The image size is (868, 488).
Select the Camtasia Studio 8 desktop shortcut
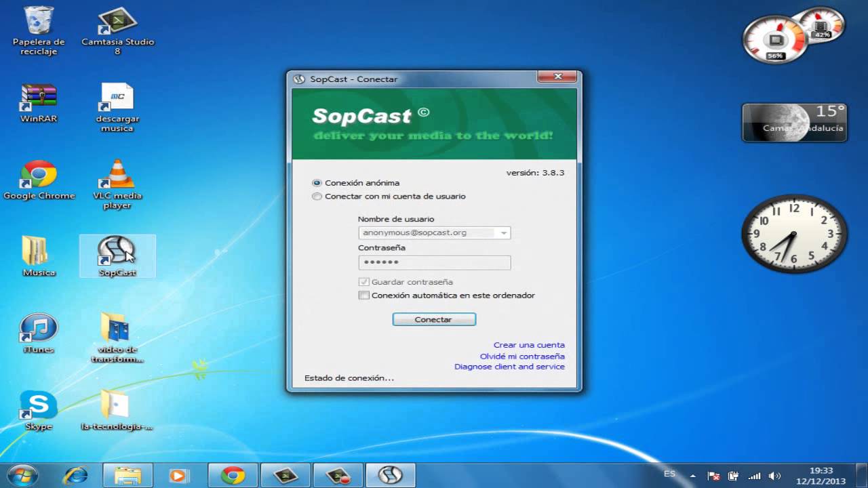(117, 30)
